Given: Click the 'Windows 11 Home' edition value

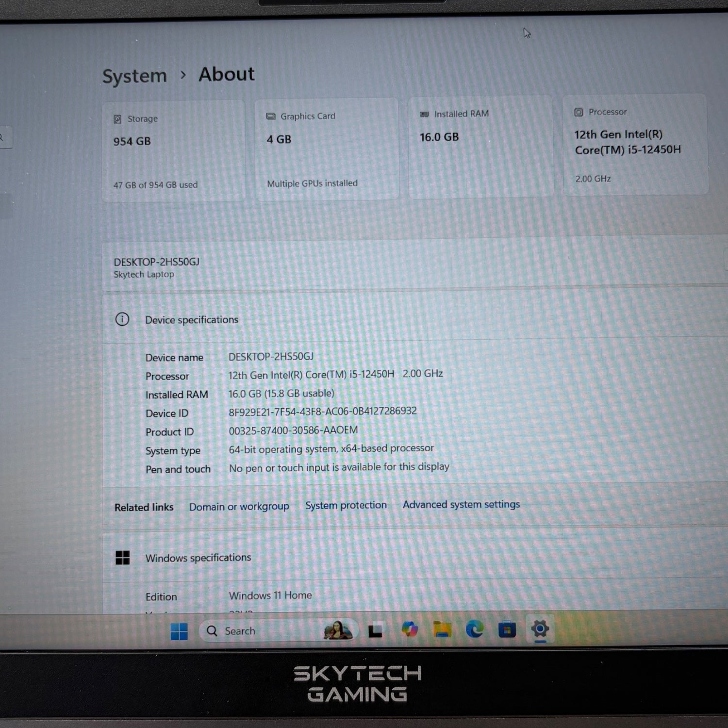Looking at the screenshot, I should pyautogui.click(x=270, y=596).
